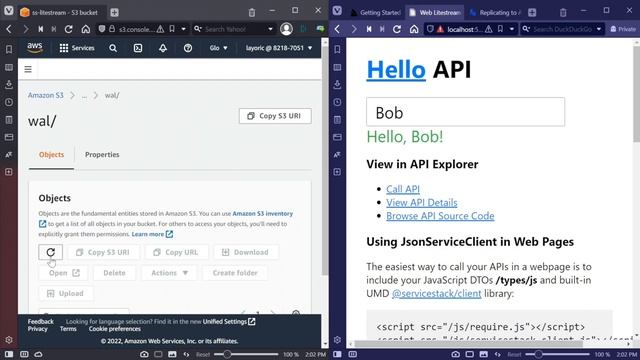Expand the breadcrumb ellipsis in S3 path
Screen dimensions: 640x360
pos(84,96)
